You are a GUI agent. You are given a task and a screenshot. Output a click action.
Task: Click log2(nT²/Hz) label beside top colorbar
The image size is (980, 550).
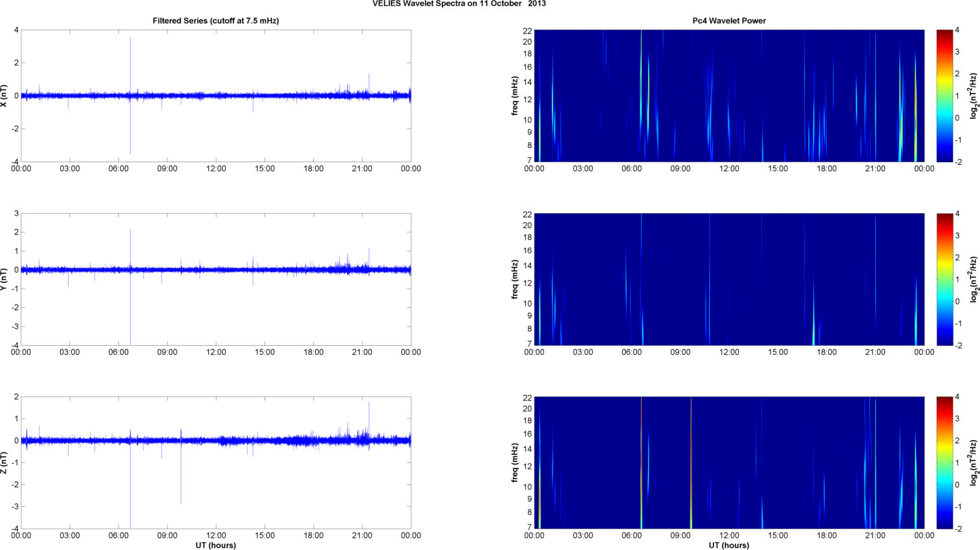tap(974, 96)
